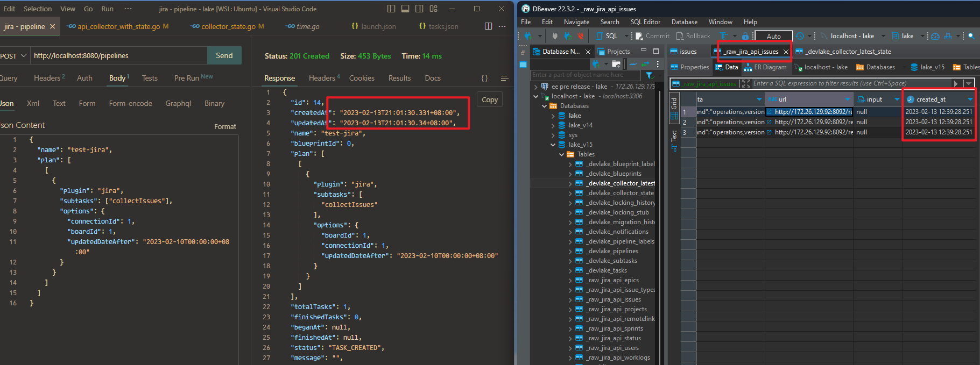This screenshot has width=980, height=365.
Task: Open Selection menu in VS Code
Action: (x=38, y=9)
